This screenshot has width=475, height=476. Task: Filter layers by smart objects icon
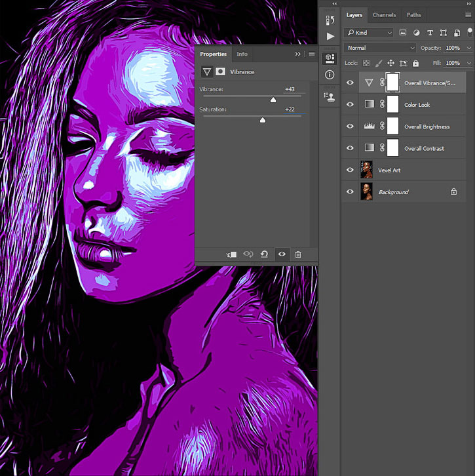pyautogui.click(x=457, y=33)
